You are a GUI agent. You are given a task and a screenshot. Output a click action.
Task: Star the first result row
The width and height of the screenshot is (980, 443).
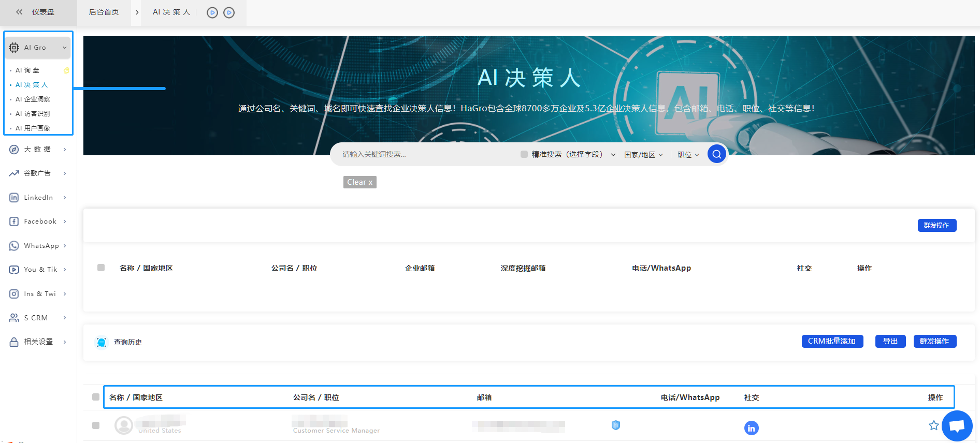pyautogui.click(x=933, y=425)
